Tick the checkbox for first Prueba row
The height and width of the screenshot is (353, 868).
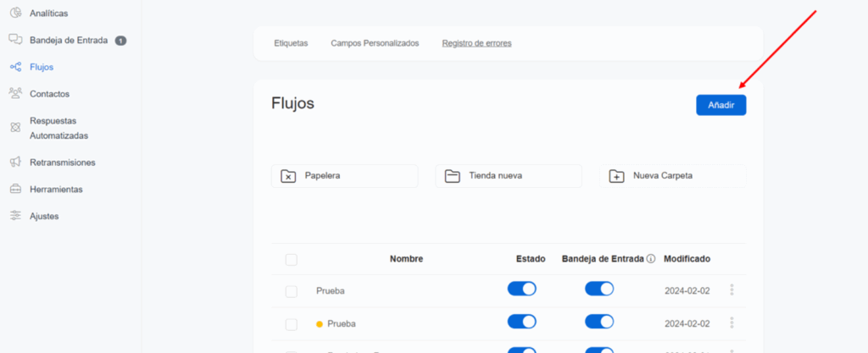pos(292,291)
